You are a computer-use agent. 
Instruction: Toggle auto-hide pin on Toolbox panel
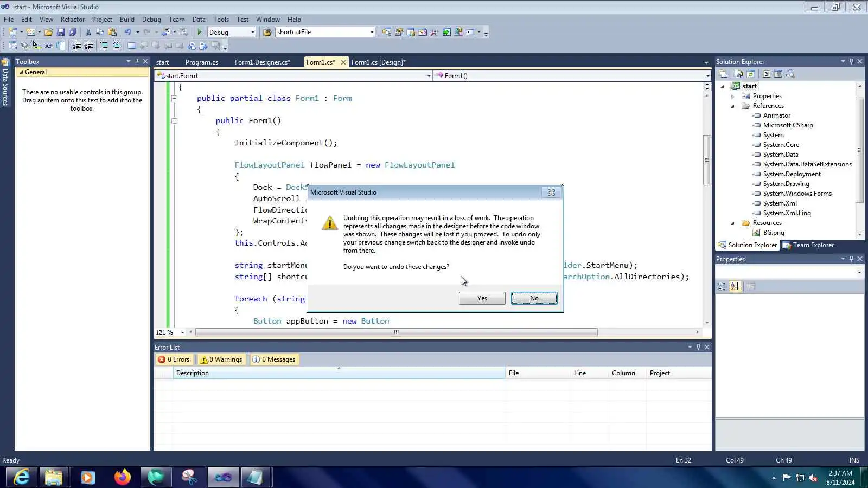click(137, 61)
